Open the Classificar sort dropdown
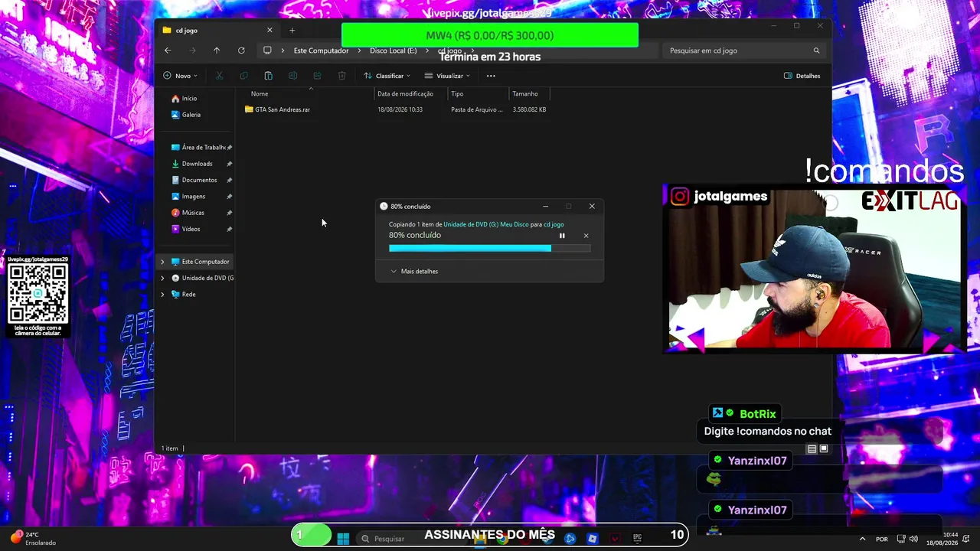Screen dimensions: 980x551 coord(387,76)
